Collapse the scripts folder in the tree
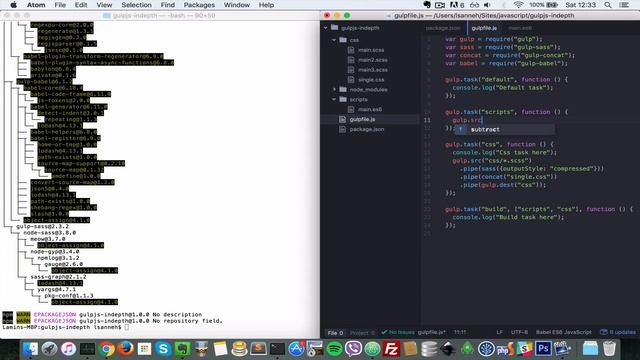 [334, 99]
